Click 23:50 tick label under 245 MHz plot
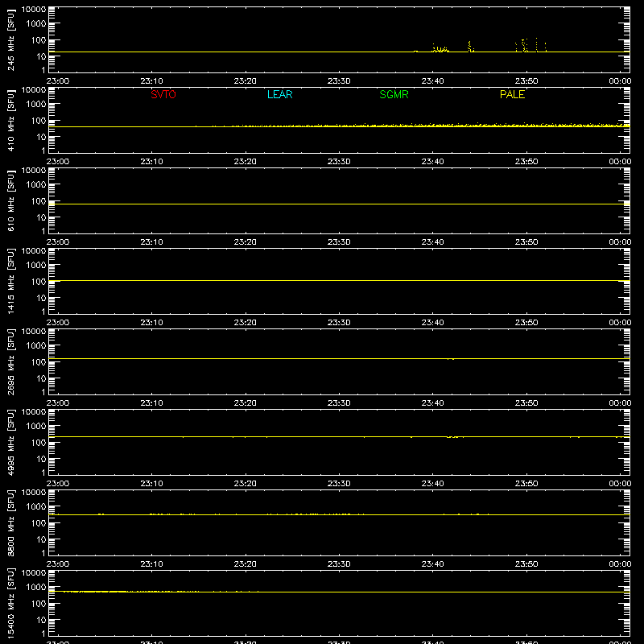 coord(526,81)
